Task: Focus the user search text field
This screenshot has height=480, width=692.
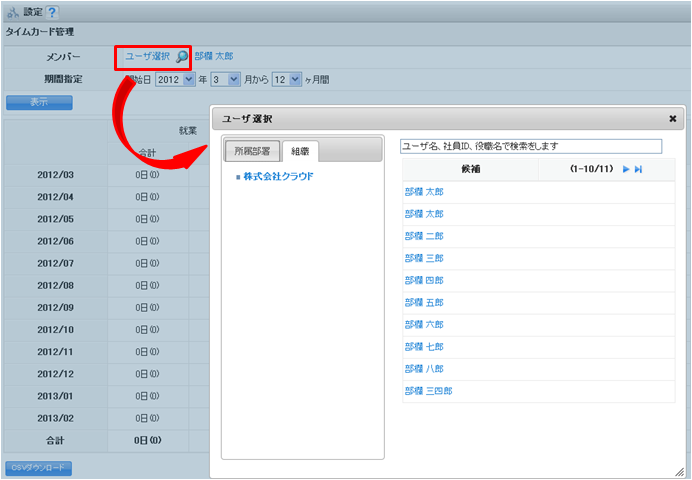Action: pyautogui.click(x=530, y=146)
